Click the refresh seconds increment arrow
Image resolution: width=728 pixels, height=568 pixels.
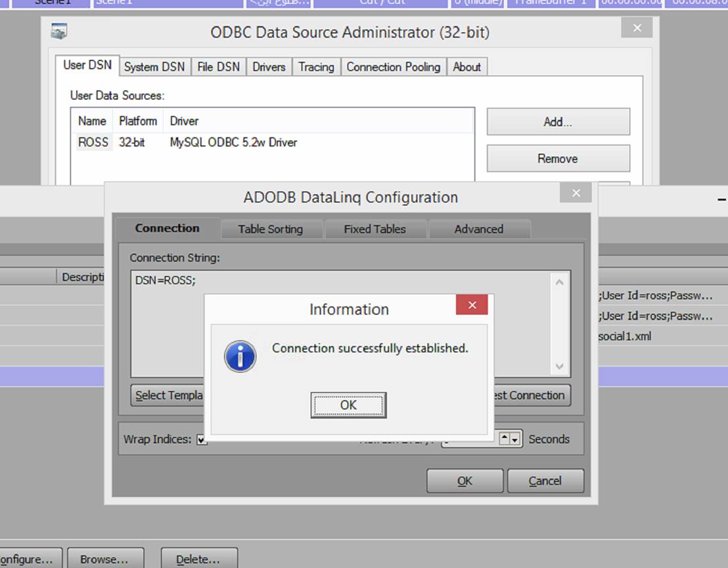coord(504,438)
